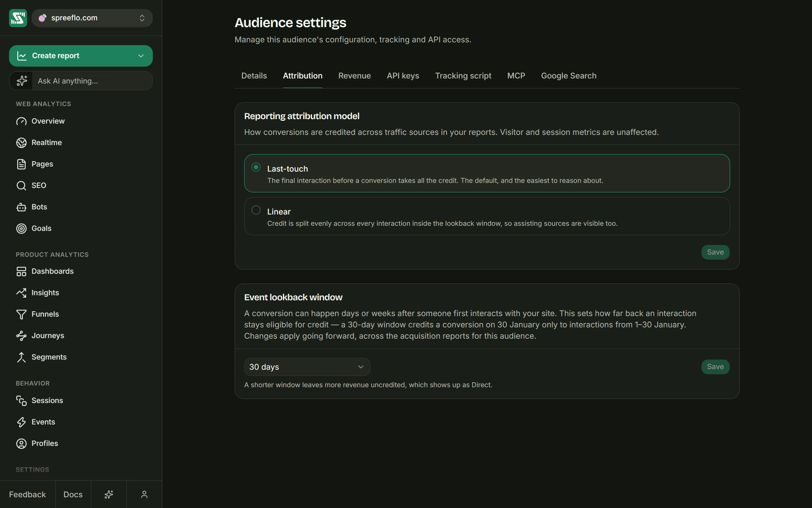812x508 pixels.
Task: Click the green app logo icon
Action: click(x=18, y=18)
